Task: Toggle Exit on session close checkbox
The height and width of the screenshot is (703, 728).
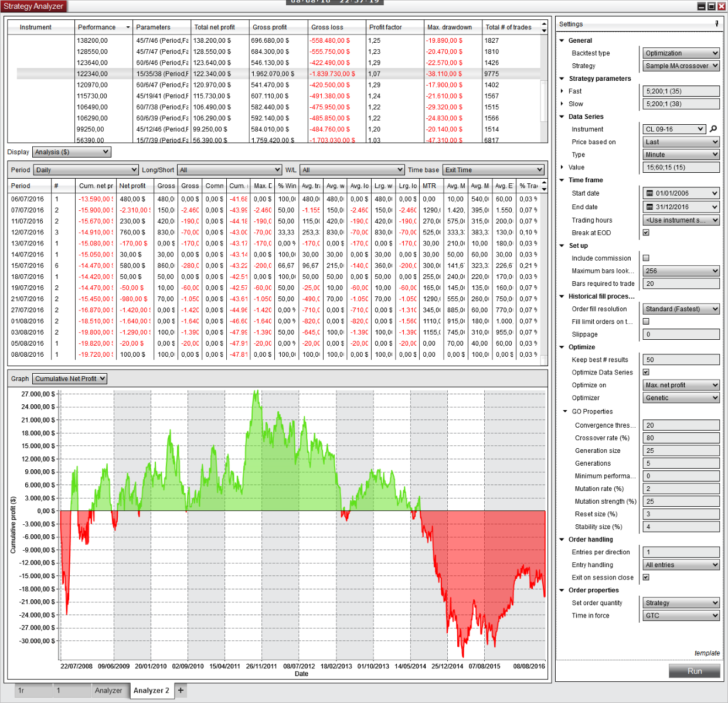Action: tap(646, 577)
